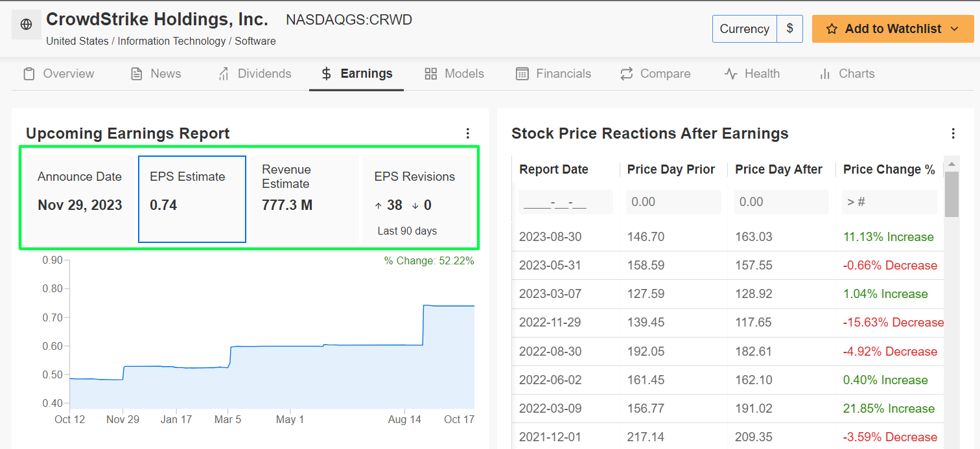The height and width of the screenshot is (449, 980).
Task: Click report date 2023-03-07
Action: pyautogui.click(x=550, y=294)
